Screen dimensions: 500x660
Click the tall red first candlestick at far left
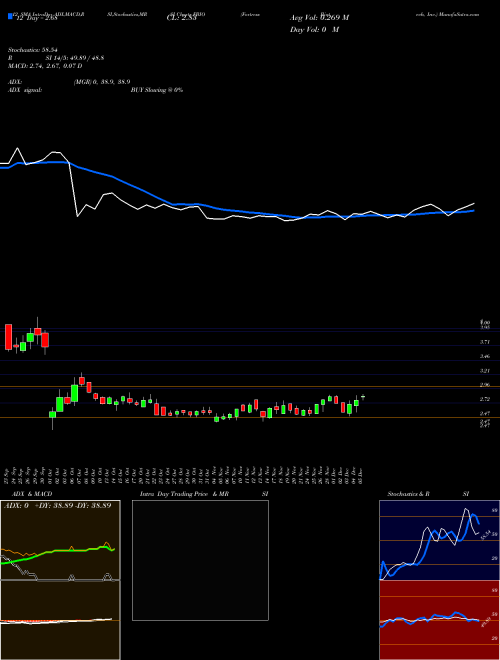coord(8,337)
